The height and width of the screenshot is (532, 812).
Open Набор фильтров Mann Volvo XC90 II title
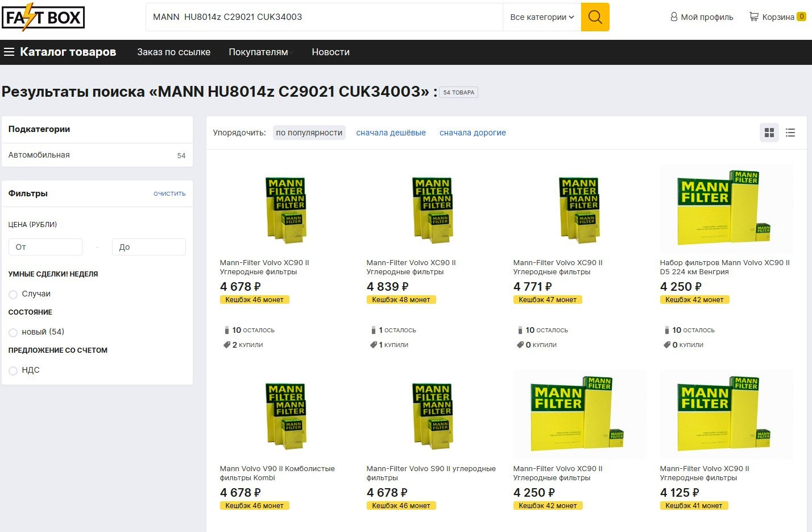(x=724, y=267)
